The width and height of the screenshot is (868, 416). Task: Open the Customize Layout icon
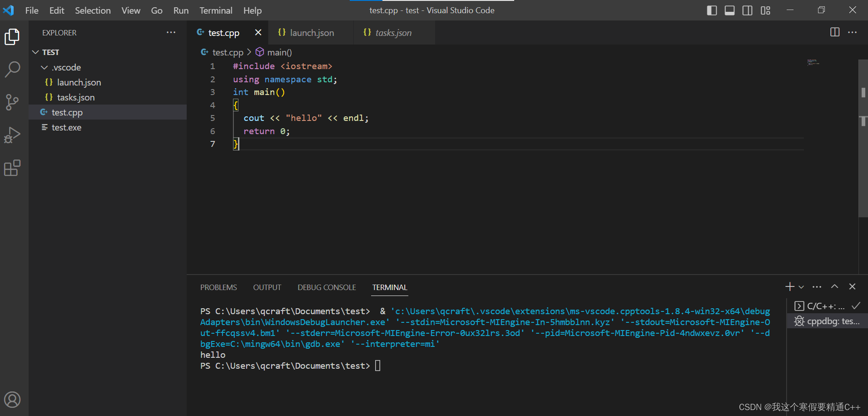coord(765,10)
